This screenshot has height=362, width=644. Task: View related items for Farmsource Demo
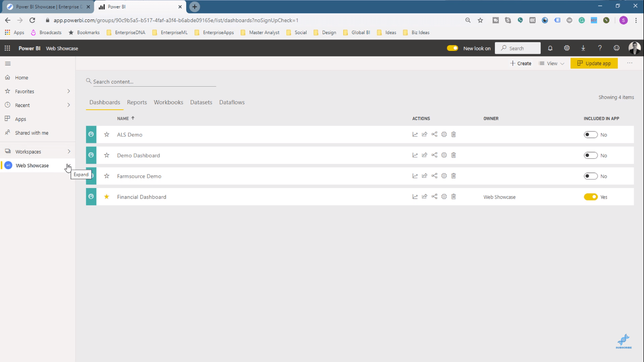point(434,176)
